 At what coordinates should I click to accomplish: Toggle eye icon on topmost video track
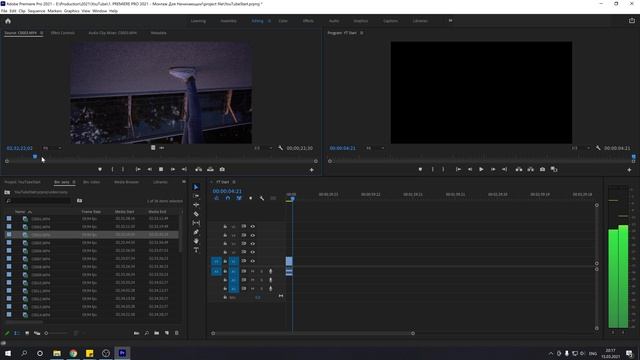pos(253,227)
